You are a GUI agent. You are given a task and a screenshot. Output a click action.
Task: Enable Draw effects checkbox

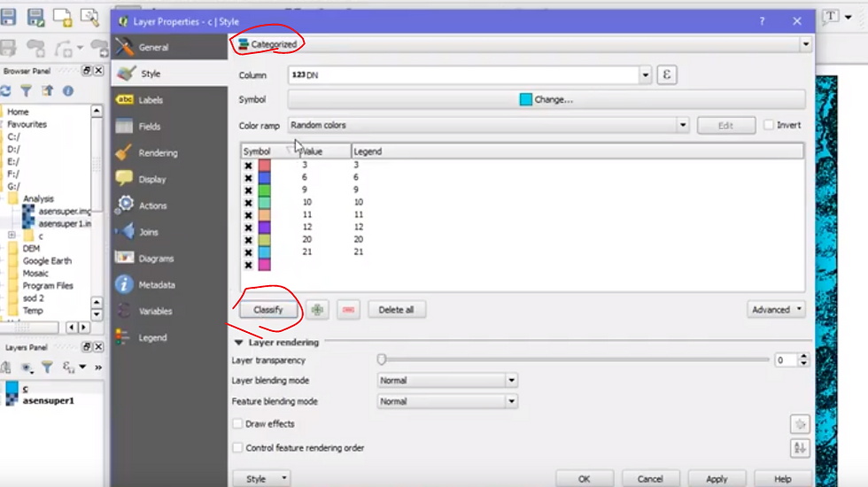point(237,423)
